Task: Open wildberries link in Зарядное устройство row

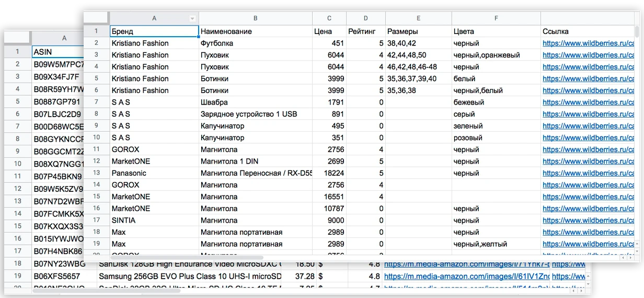Action: pos(588,114)
